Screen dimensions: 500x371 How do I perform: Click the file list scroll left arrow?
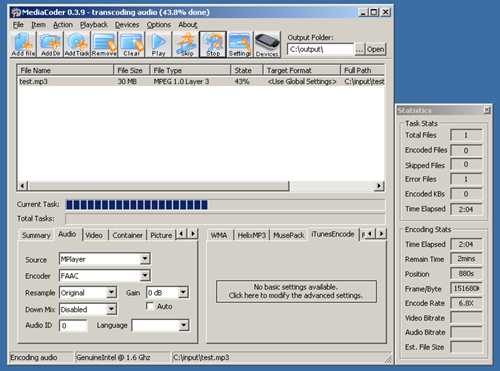(23, 186)
